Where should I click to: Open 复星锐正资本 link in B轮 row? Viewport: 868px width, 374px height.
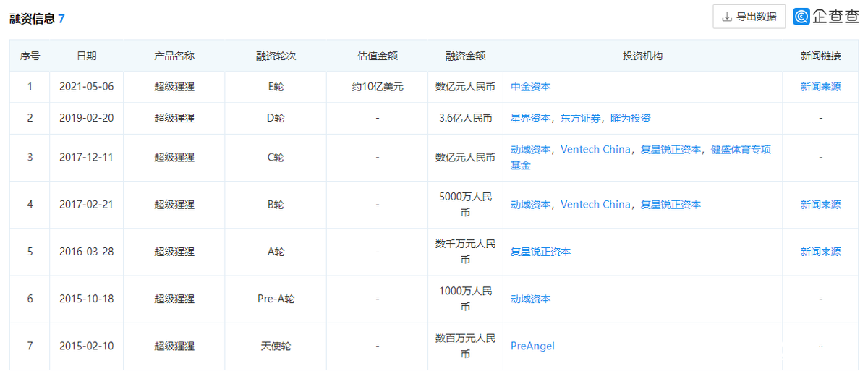(671, 205)
